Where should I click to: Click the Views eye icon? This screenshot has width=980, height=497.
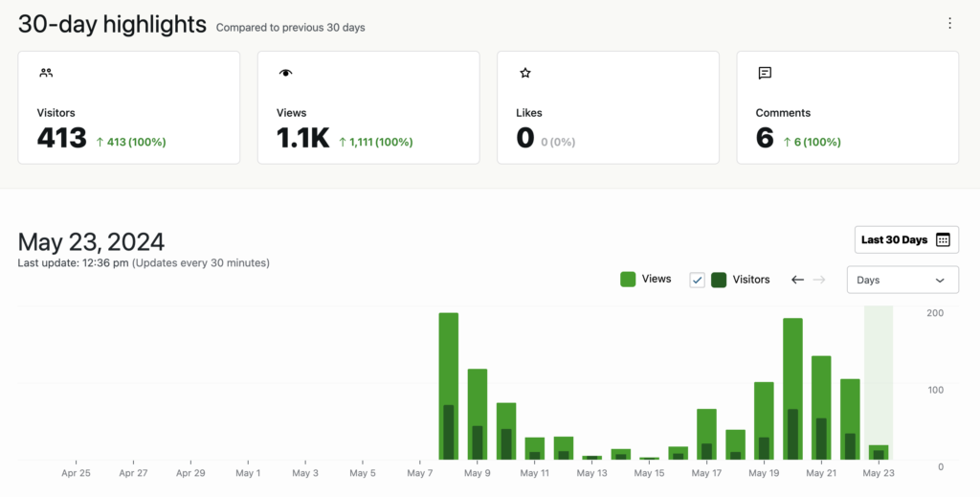point(285,73)
